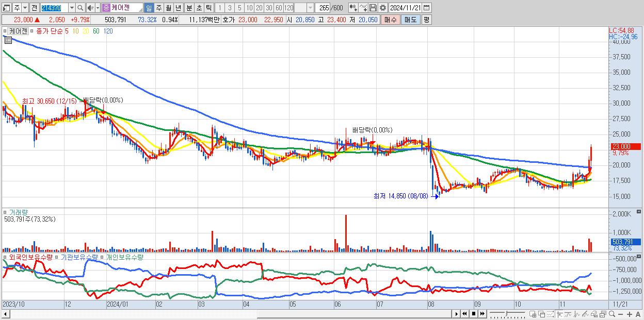Open the calendar date picker icon

coord(426,8)
